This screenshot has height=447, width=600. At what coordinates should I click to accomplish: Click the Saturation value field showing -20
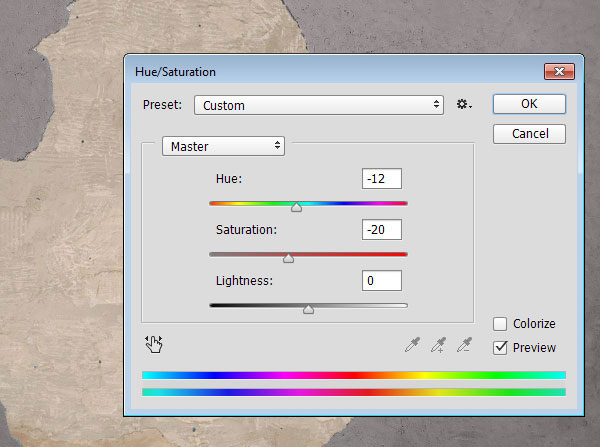[x=382, y=230]
